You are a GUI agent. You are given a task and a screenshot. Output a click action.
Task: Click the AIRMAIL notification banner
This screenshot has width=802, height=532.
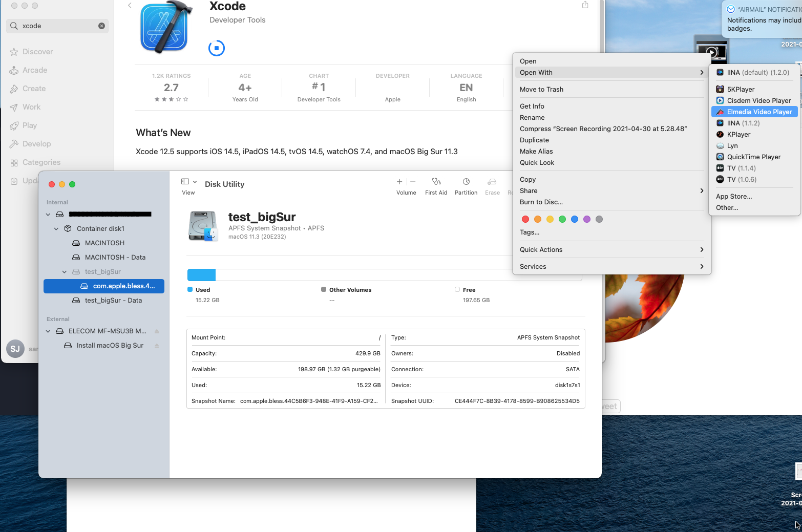click(x=762, y=19)
